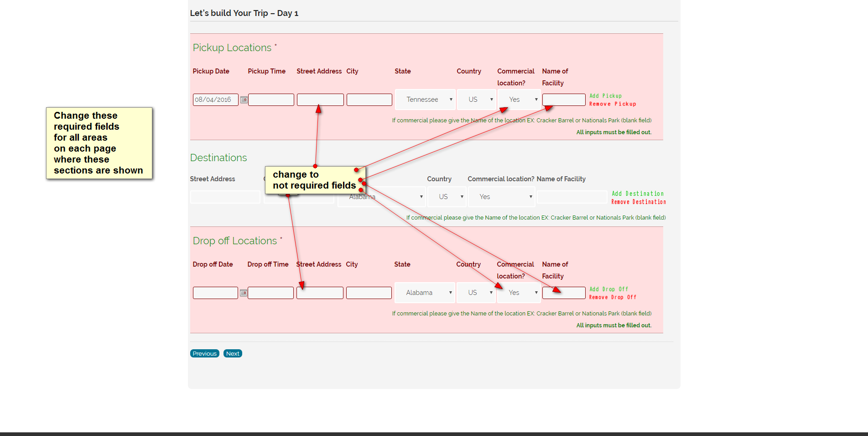Click the 'Let's build Your Trip – Day 1' heading

pos(244,13)
